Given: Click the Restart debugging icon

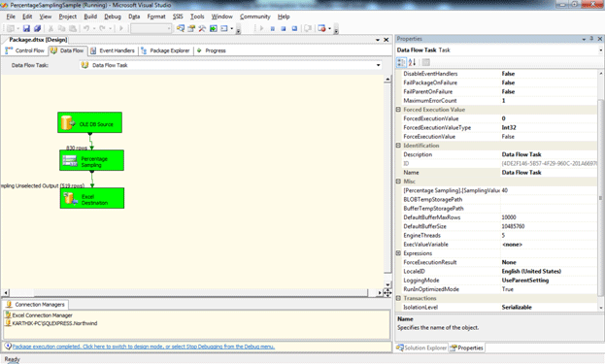Looking at the screenshot, I should tap(294, 28).
